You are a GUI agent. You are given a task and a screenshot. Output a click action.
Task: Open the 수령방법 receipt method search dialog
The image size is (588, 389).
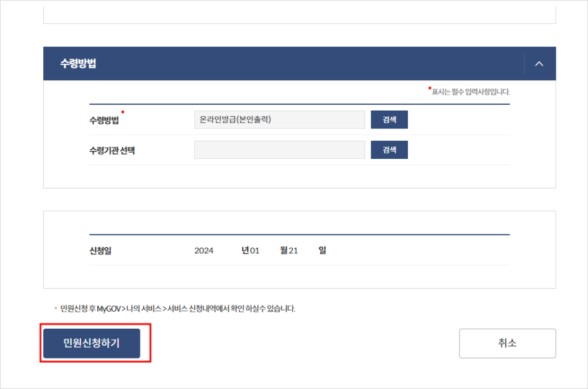pyautogui.click(x=389, y=119)
